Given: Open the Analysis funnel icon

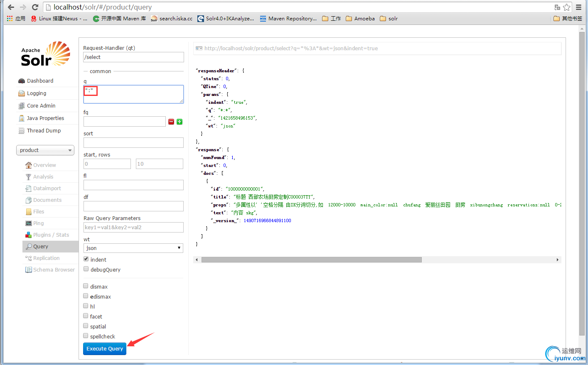Looking at the screenshot, I should click(29, 176).
